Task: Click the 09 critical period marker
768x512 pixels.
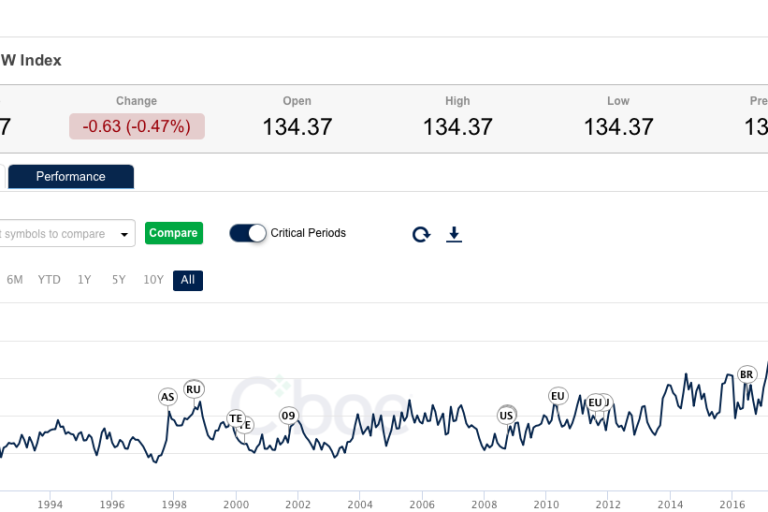Action: [289, 416]
